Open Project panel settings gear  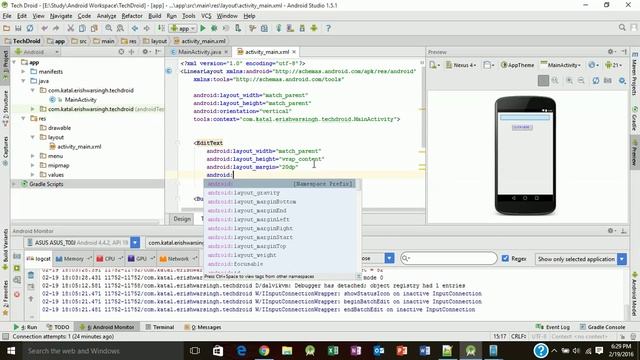(145, 52)
